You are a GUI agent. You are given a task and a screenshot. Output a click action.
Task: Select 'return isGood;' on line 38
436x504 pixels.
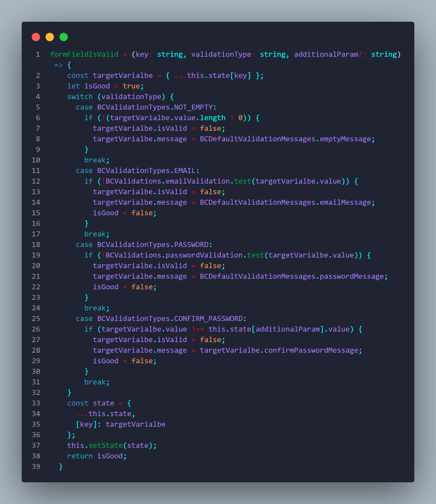(97, 456)
